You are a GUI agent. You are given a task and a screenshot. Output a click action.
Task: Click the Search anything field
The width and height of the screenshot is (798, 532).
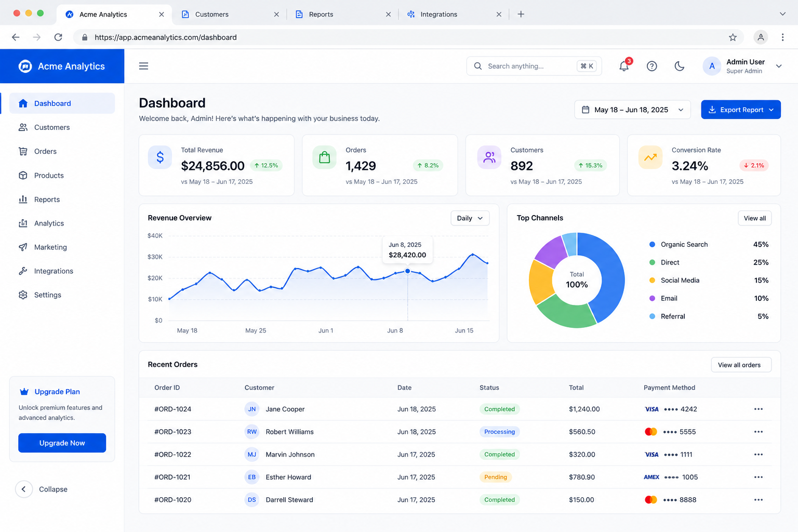pyautogui.click(x=534, y=66)
